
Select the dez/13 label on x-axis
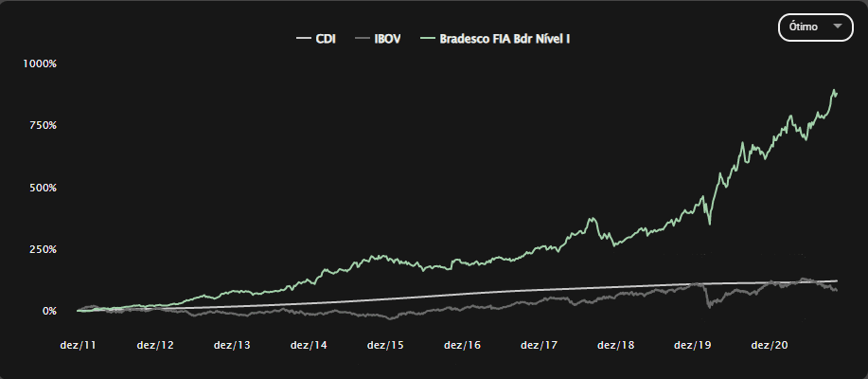232,346
